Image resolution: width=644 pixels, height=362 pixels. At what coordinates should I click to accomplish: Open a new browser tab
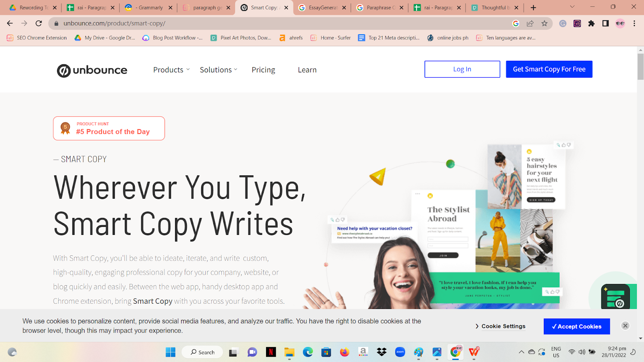[x=533, y=8]
